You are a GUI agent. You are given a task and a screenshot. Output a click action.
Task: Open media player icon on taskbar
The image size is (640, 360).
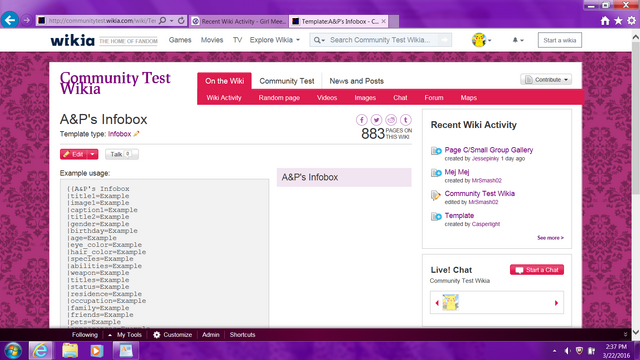tap(97, 351)
